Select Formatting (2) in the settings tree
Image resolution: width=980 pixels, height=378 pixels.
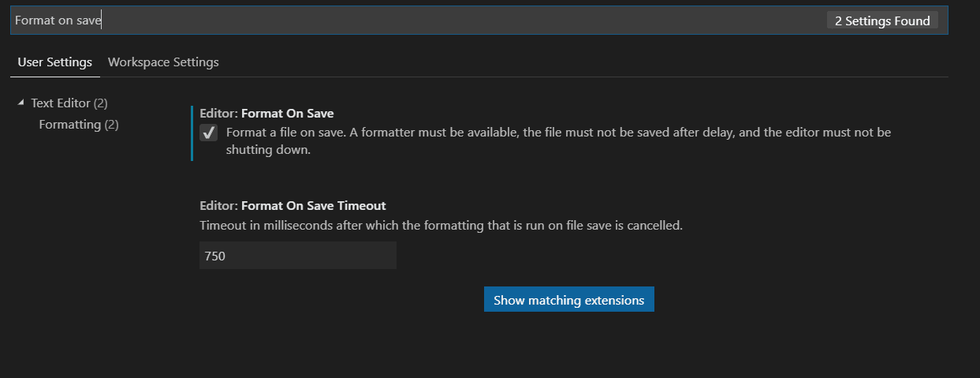tap(79, 125)
